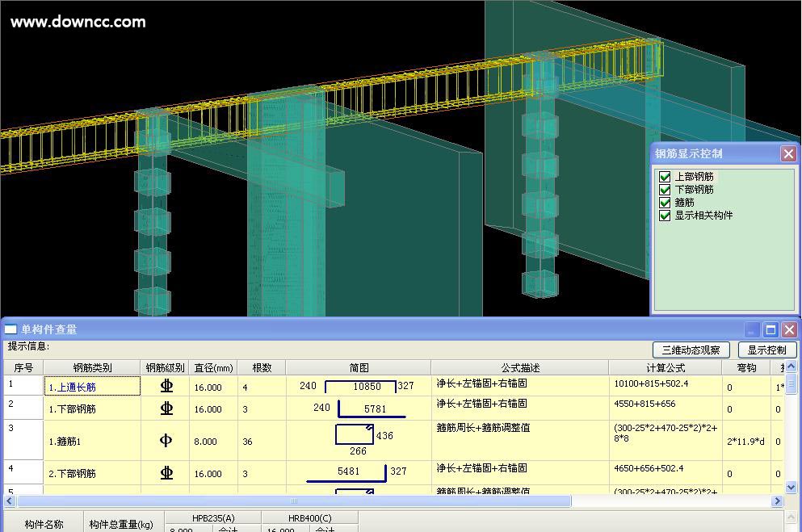Viewport: 802px width, 532px height.
Task: Close the 钢筋显示控制 panel
Action: (788, 153)
